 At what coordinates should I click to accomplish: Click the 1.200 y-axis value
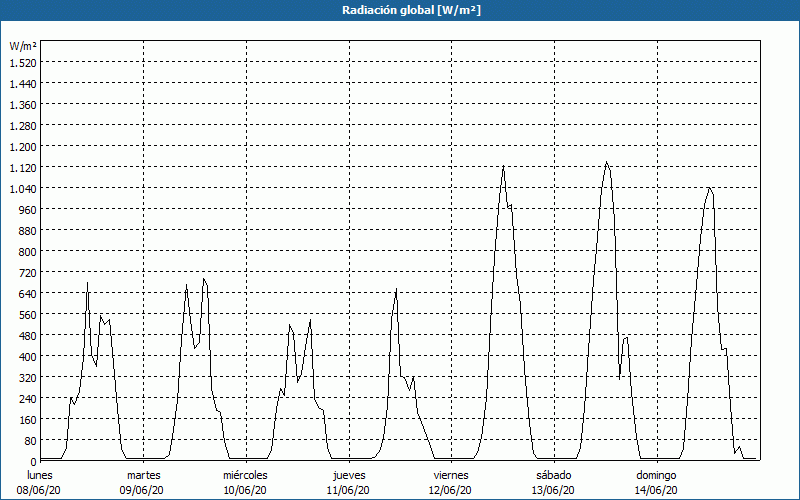pyautogui.click(x=23, y=146)
